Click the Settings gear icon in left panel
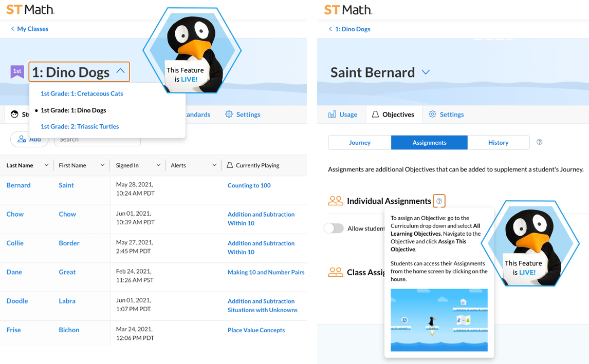The width and height of the screenshot is (589, 364). coord(229,114)
